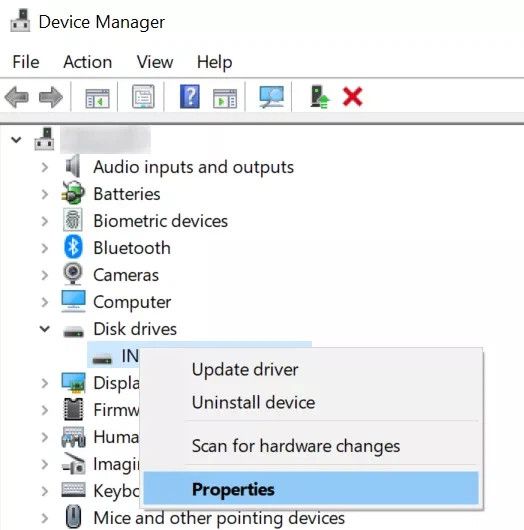Click the blue Help question mark icon
The height and width of the screenshot is (530, 524).
pyautogui.click(x=190, y=97)
